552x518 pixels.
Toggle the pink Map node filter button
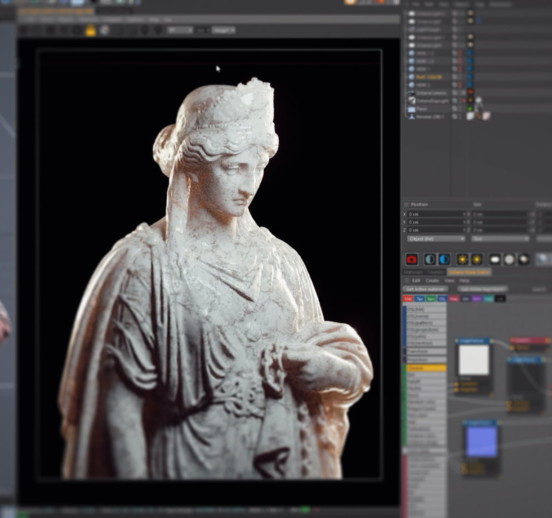(x=454, y=299)
